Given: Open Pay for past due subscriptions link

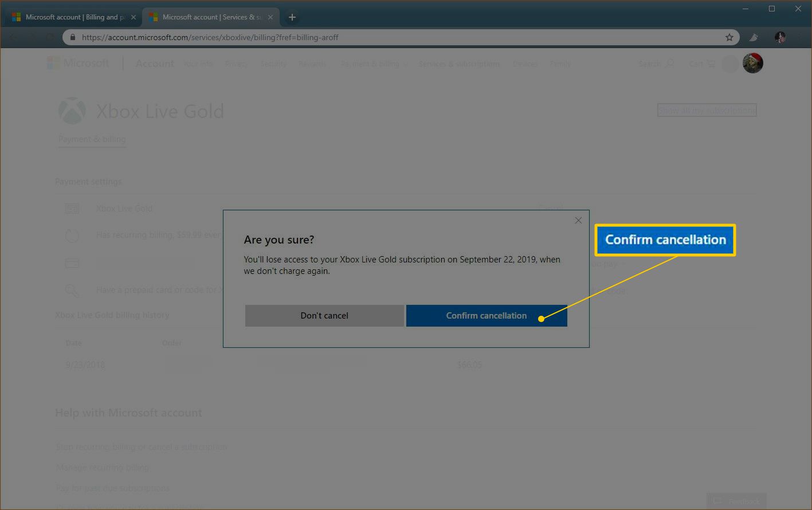Looking at the screenshot, I should click(x=113, y=488).
